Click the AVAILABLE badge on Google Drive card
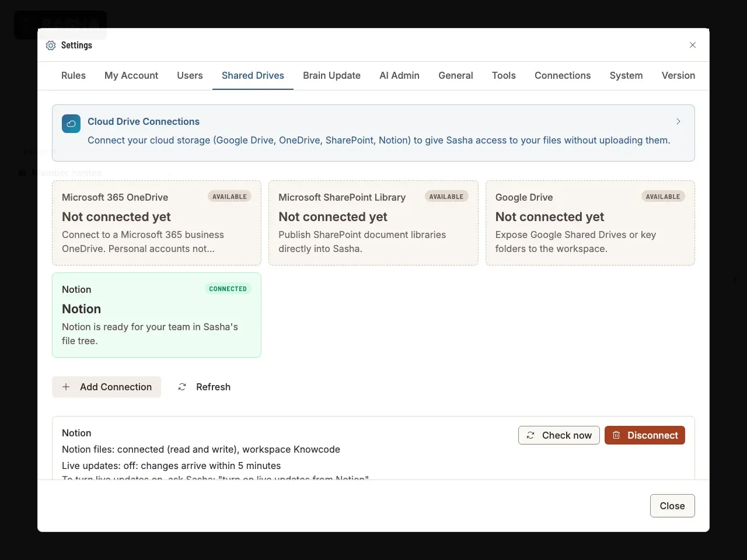This screenshot has height=560, width=747. 663,197
